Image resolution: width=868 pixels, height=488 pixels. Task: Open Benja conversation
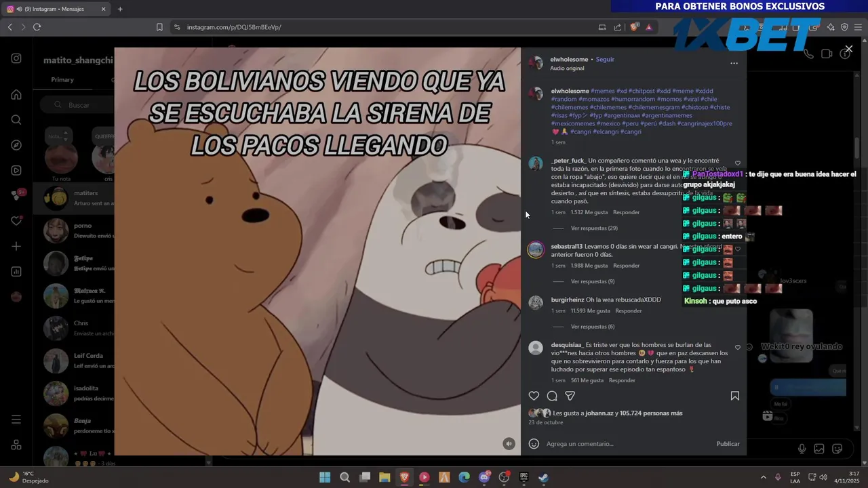pos(73,426)
